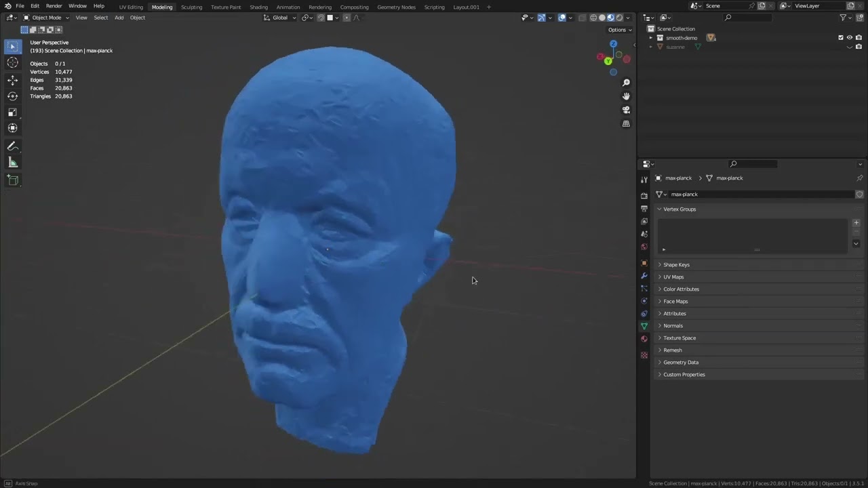This screenshot has width=868, height=488.
Task: Choose the Measure tool
Action: point(12,162)
